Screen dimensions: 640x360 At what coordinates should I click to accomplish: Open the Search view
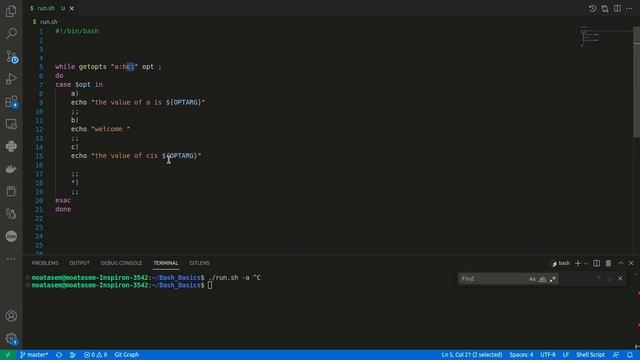coord(11,33)
